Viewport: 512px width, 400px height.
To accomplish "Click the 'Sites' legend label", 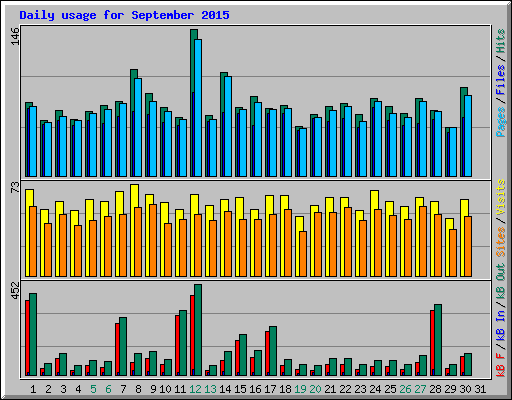I will pos(500,242).
